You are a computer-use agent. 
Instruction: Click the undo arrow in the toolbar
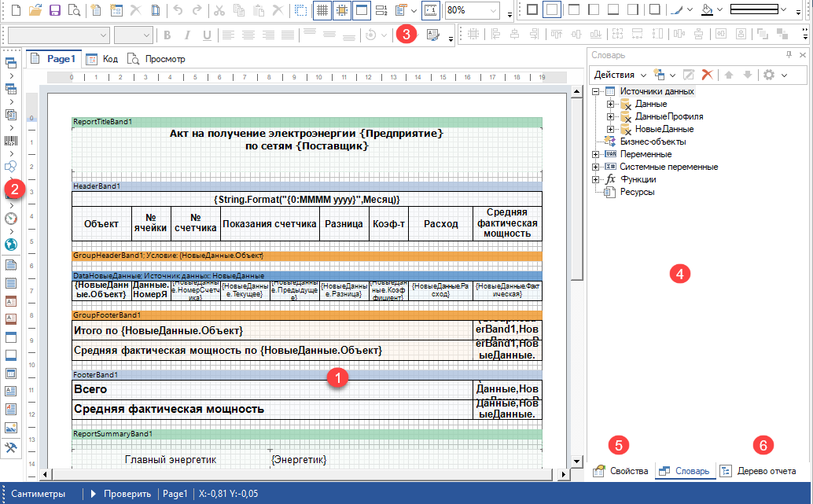coord(178,10)
